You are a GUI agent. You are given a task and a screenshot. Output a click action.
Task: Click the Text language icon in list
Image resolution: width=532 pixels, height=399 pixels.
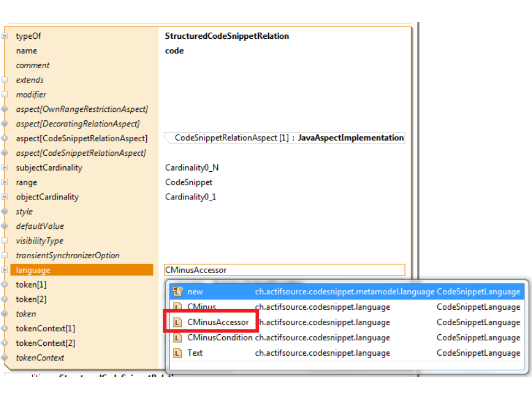click(x=177, y=353)
